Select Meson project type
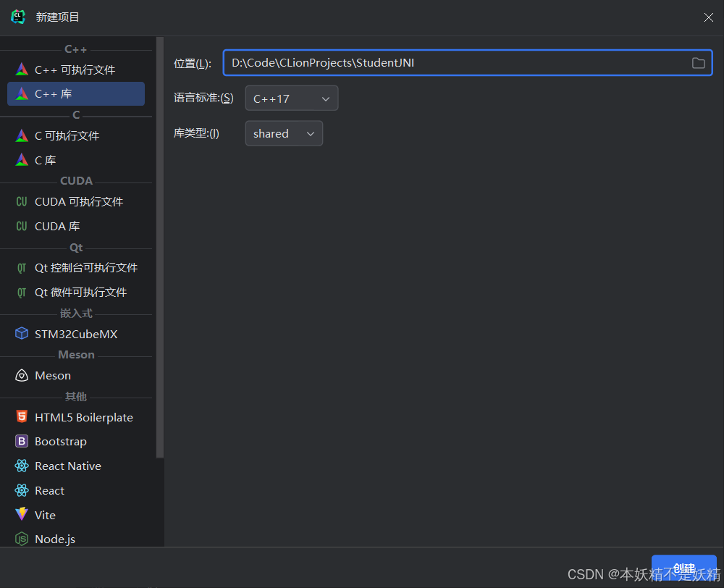 point(76,376)
